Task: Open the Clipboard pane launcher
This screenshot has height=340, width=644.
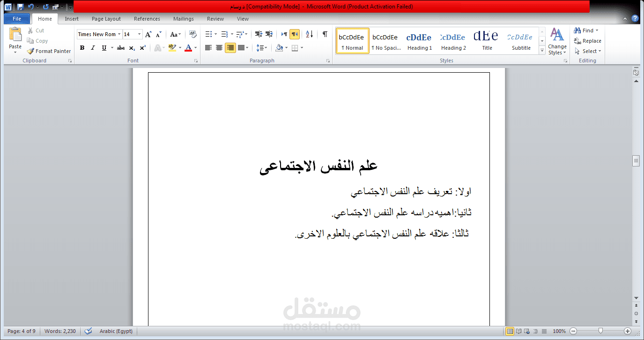Action: (x=70, y=61)
